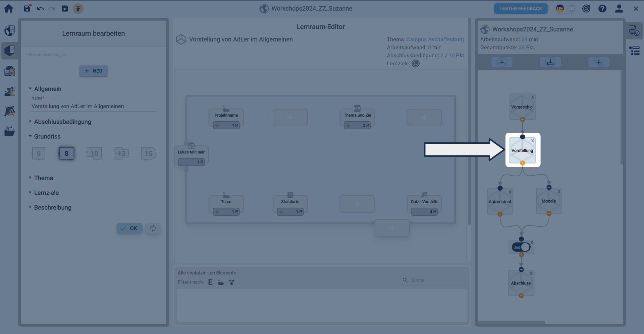
Task: Expand the Abschlussbedingung section
Action: tap(62, 122)
